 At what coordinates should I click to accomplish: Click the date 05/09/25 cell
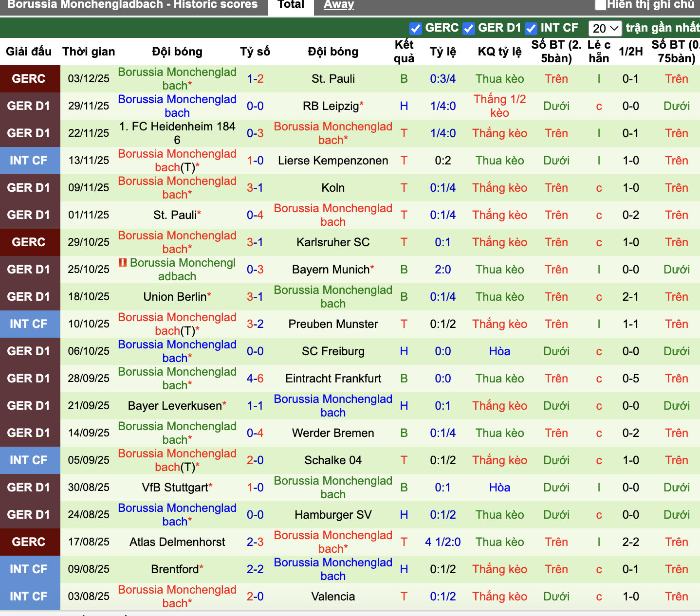pyautogui.click(x=89, y=460)
